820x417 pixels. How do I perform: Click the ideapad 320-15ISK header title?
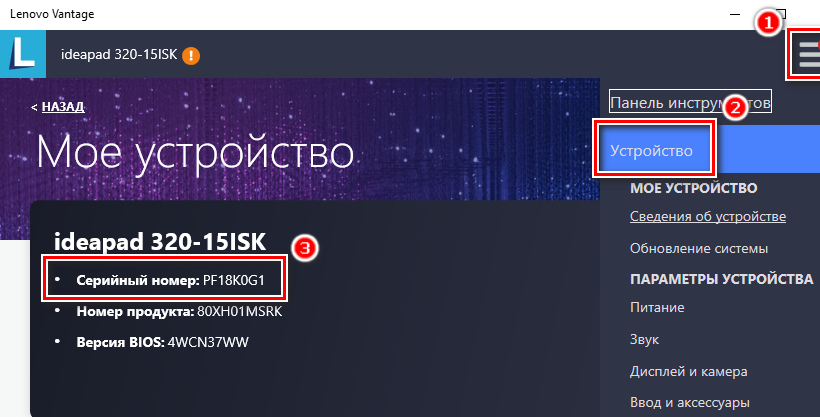click(119, 54)
